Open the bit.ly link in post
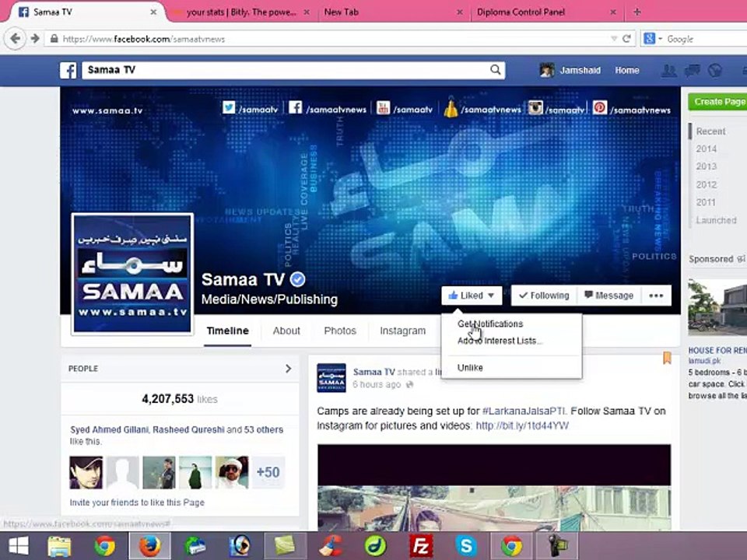This screenshot has height=560, width=747. tap(522, 425)
